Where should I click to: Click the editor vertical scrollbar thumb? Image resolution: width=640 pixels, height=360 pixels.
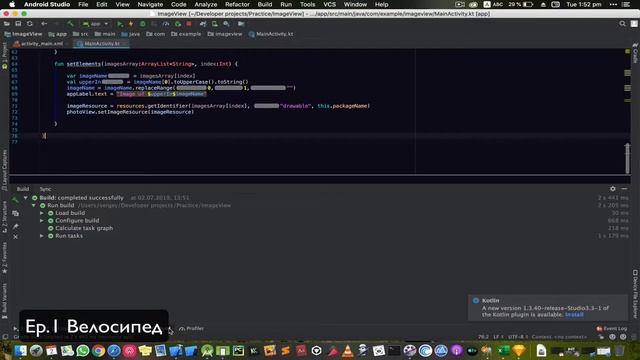[x=627, y=158]
